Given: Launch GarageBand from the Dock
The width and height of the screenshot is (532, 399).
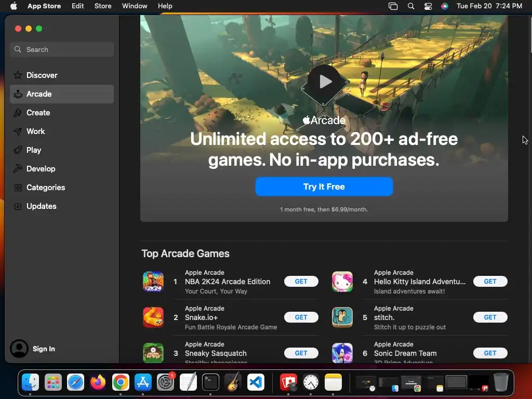Looking at the screenshot, I should (233, 382).
